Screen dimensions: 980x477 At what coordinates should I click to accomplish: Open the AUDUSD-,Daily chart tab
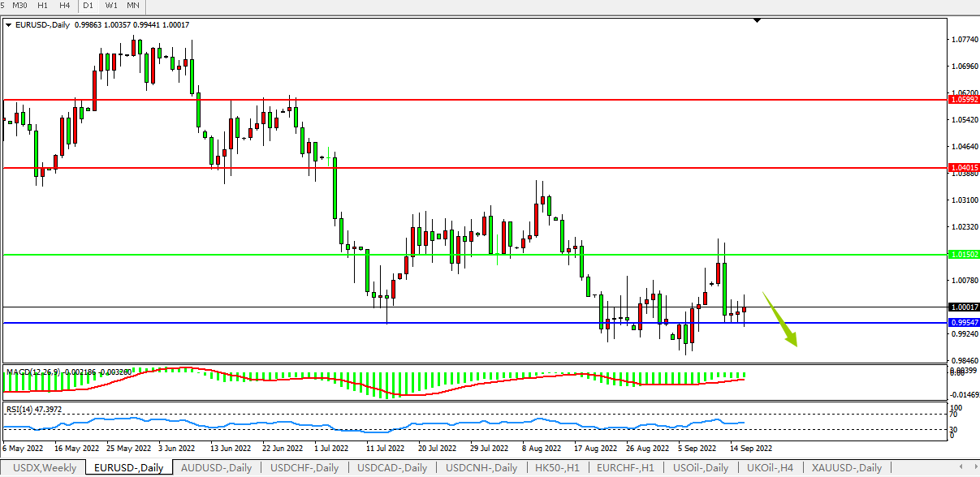215,468
